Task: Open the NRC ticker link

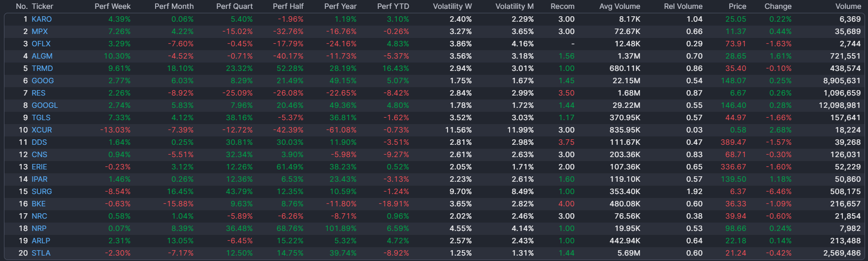Action: coord(39,216)
